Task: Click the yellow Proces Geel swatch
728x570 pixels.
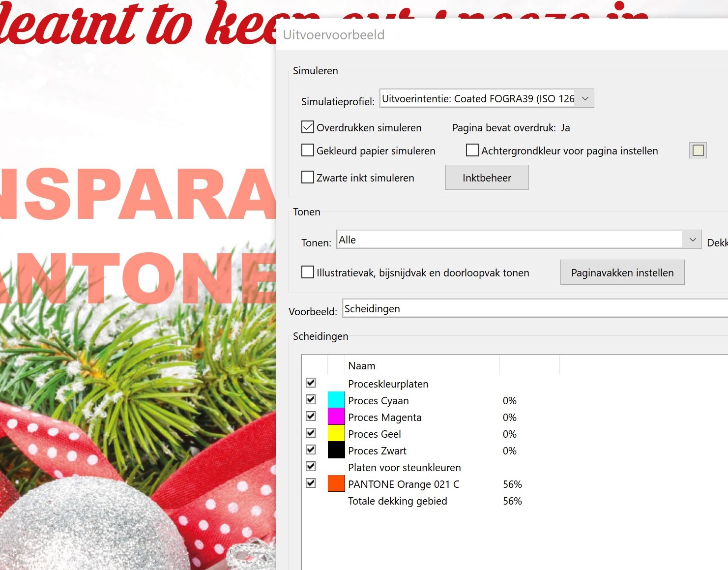Action: (336, 433)
